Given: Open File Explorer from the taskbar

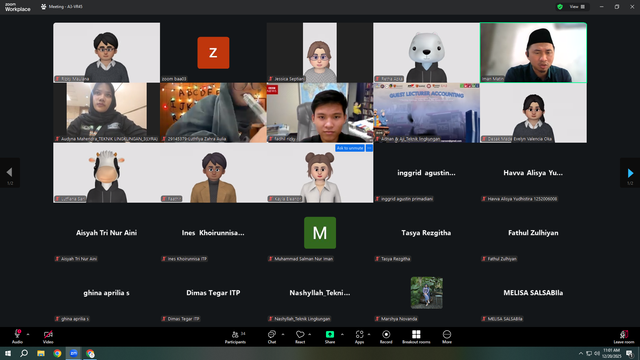Looking at the screenshot, I should [41, 353].
